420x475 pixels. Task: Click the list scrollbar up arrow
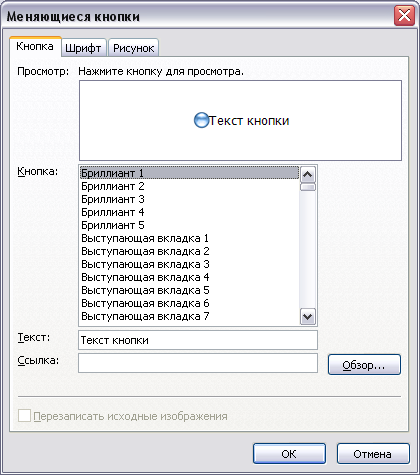click(x=307, y=174)
